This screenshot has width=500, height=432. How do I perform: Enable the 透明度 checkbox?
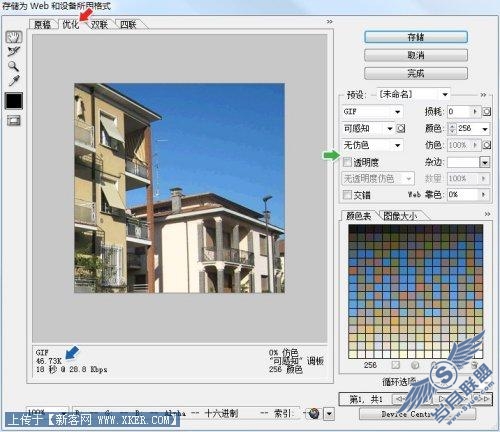tap(347, 162)
